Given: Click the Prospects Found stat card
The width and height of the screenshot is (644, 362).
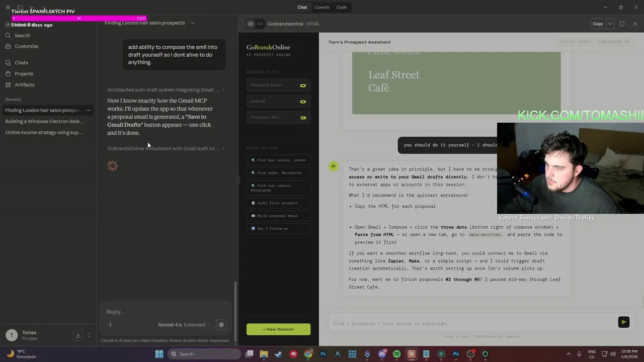Looking at the screenshot, I should 278,85.
